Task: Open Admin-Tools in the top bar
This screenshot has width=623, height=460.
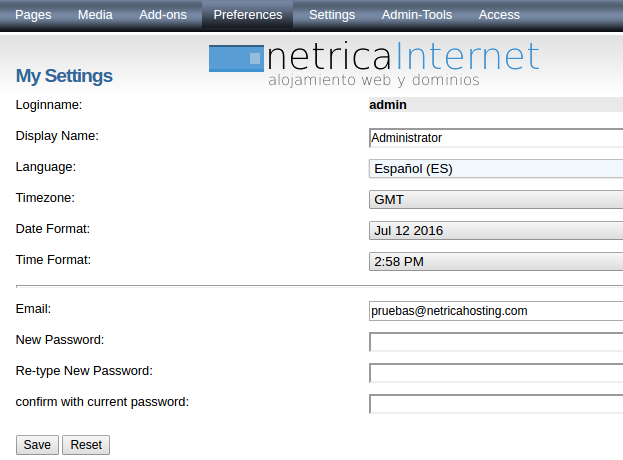Action: (x=417, y=15)
